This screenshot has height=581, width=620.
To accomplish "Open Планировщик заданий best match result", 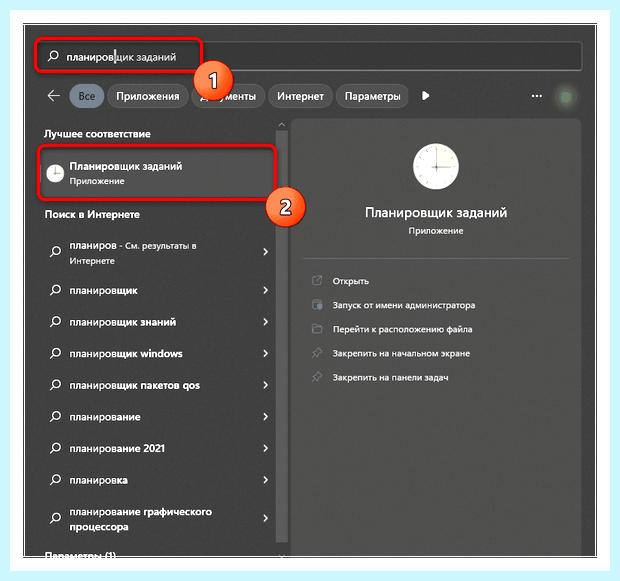I will pos(157,173).
